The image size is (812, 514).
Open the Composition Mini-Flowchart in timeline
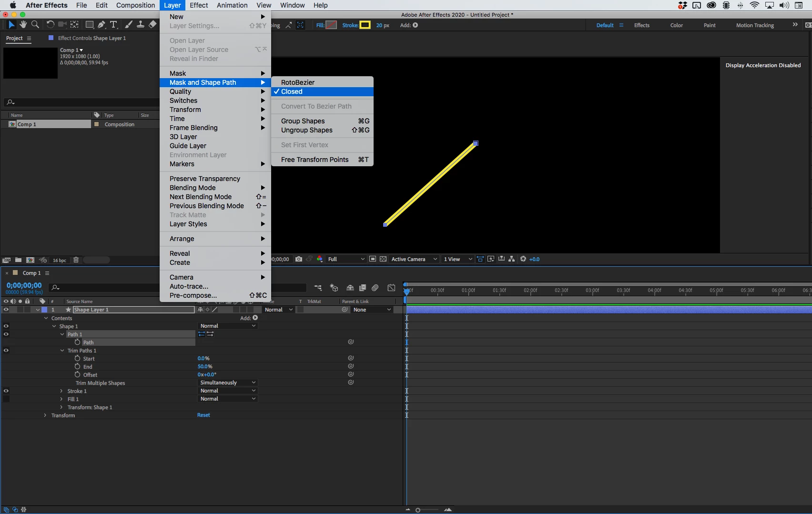tap(318, 288)
